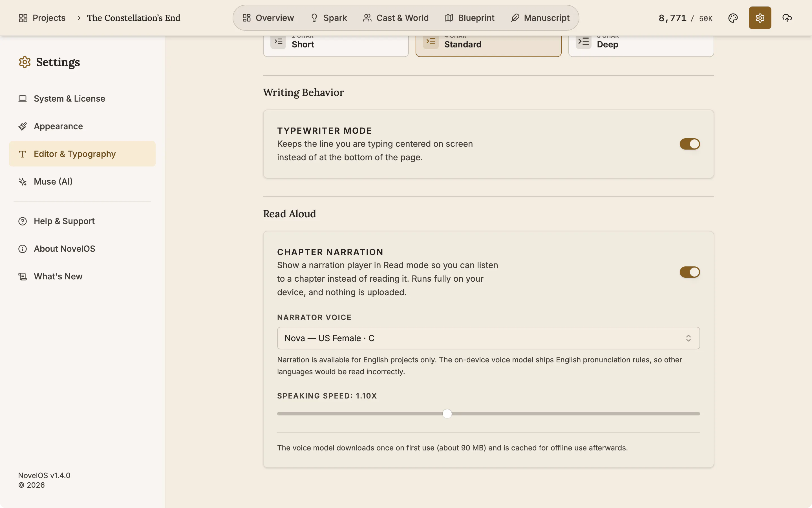
Task: Switch to the Manuscript tab
Action: click(540, 18)
